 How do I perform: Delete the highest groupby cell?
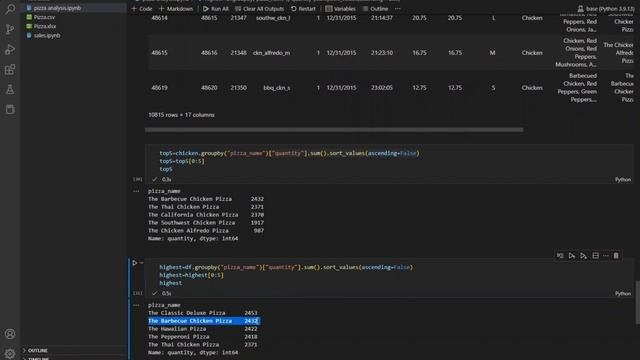click(616, 256)
